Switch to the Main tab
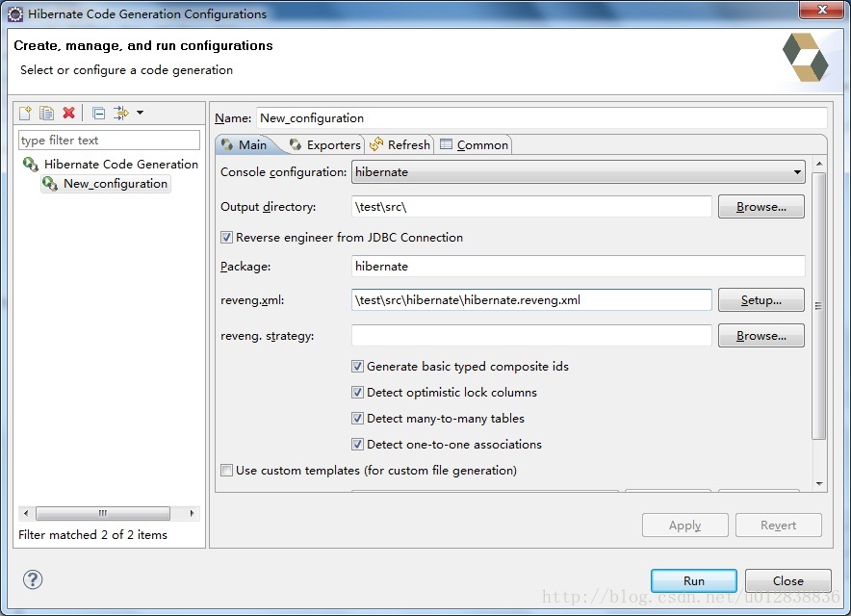 coord(245,145)
